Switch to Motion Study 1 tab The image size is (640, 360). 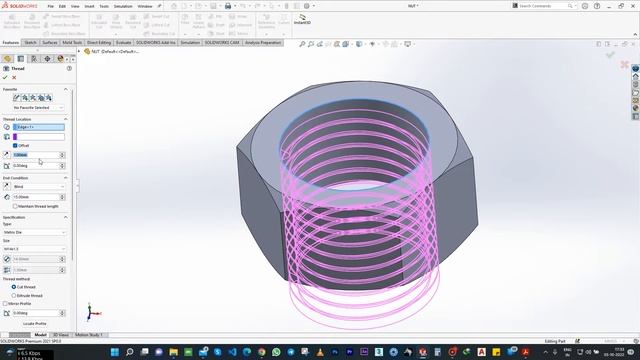pyautogui.click(x=89, y=335)
